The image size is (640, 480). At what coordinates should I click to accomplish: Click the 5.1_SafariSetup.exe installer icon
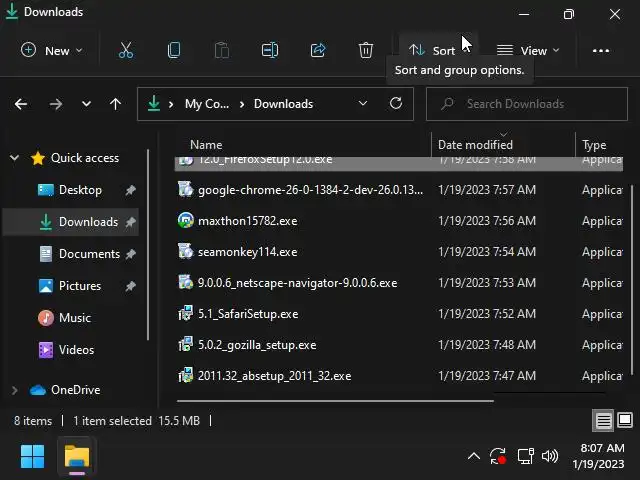[186, 313]
